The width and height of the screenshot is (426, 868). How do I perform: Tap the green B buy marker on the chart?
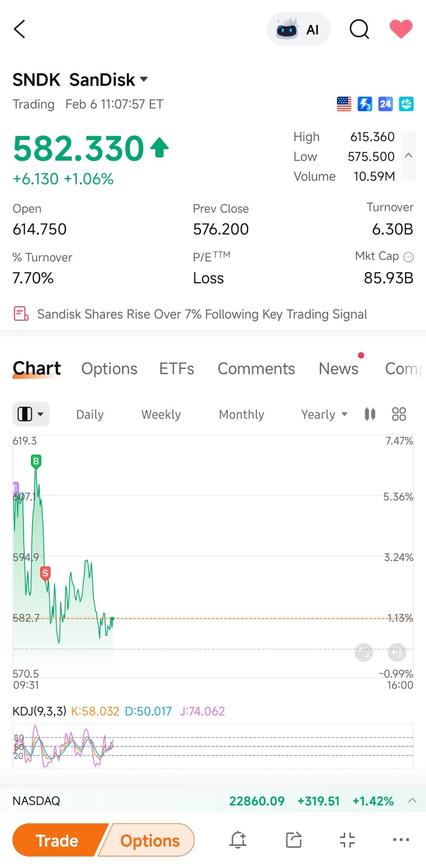[x=36, y=462]
